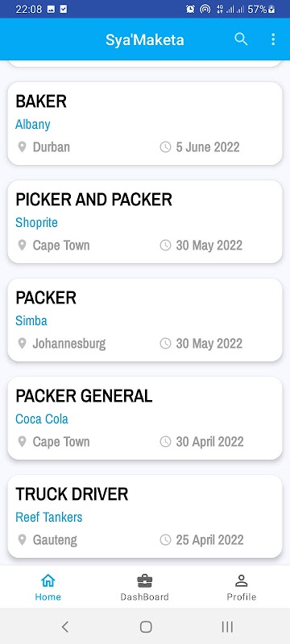Click the location pin beside Durban
This screenshot has width=290, height=644.
(x=23, y=147)
